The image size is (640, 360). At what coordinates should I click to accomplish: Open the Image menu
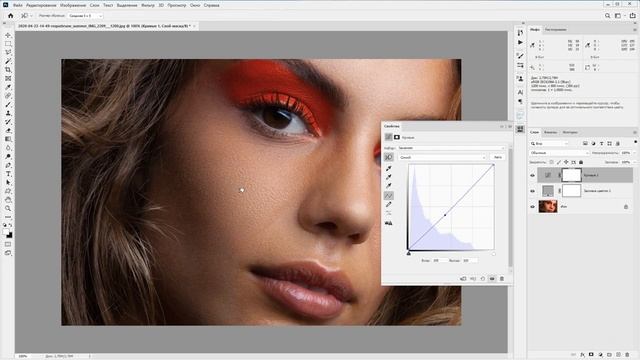tap(73, 5)
